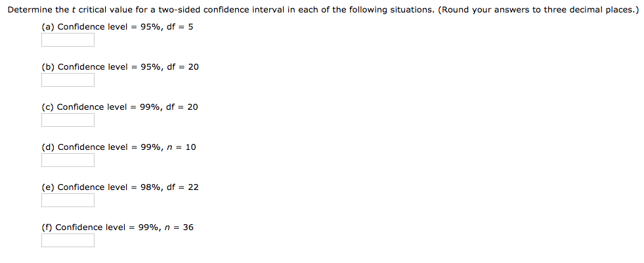Click the "(d)" part label
644x263 pixels.
[x=48, y=147]
